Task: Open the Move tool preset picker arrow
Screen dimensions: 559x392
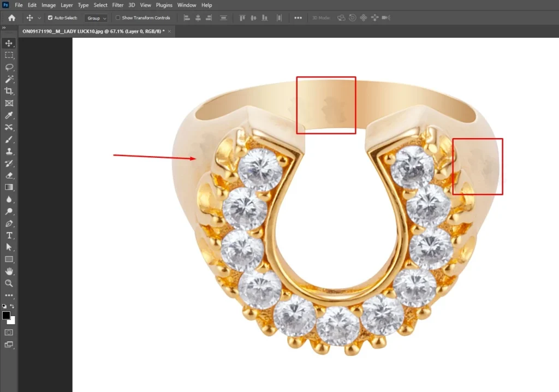Action: tap(39, 18)
